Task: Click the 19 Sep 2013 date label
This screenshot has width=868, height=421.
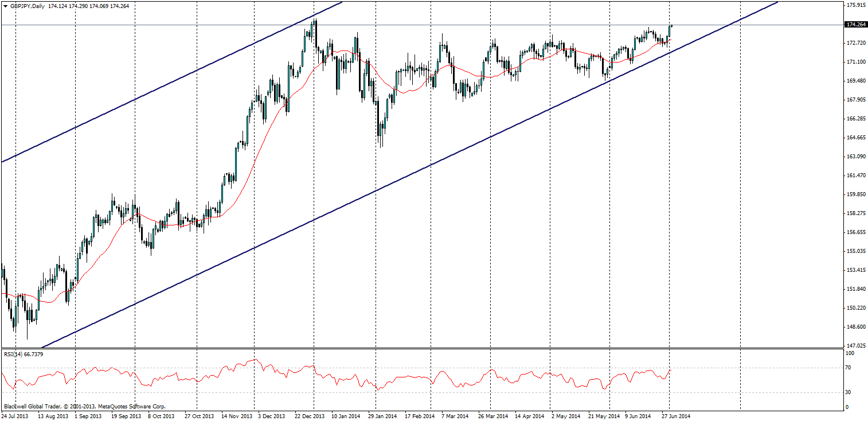Action: point(126,417)
